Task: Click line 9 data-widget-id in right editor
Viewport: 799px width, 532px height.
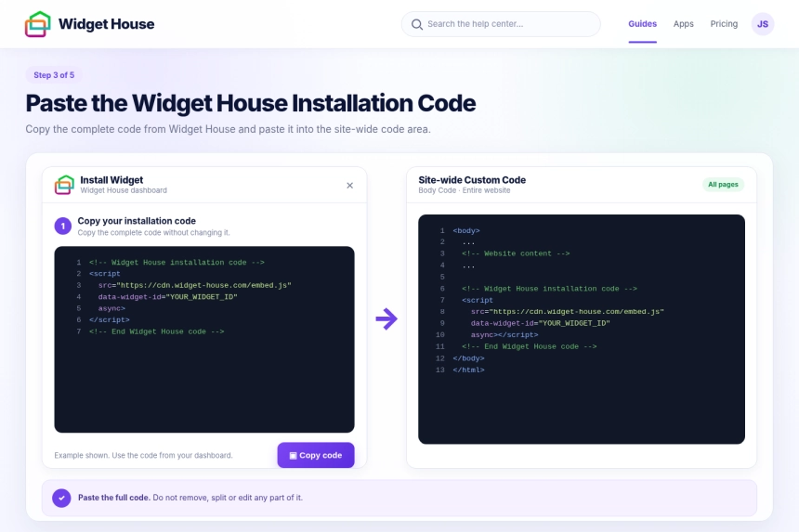Action: (x=540, y=323)
